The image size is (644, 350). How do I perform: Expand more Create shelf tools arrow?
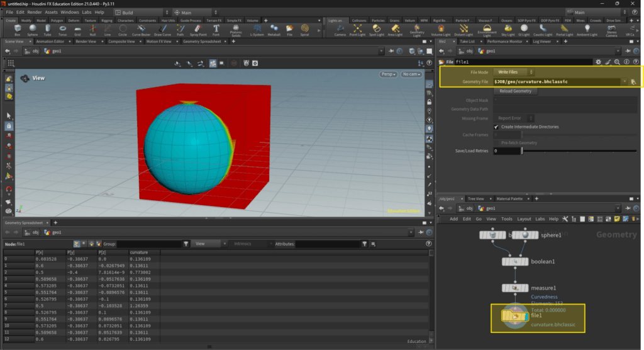[x=319, y=30]
